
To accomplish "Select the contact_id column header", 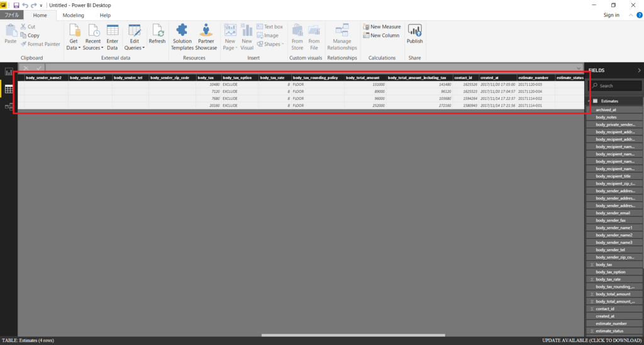I will pos(466,77).
